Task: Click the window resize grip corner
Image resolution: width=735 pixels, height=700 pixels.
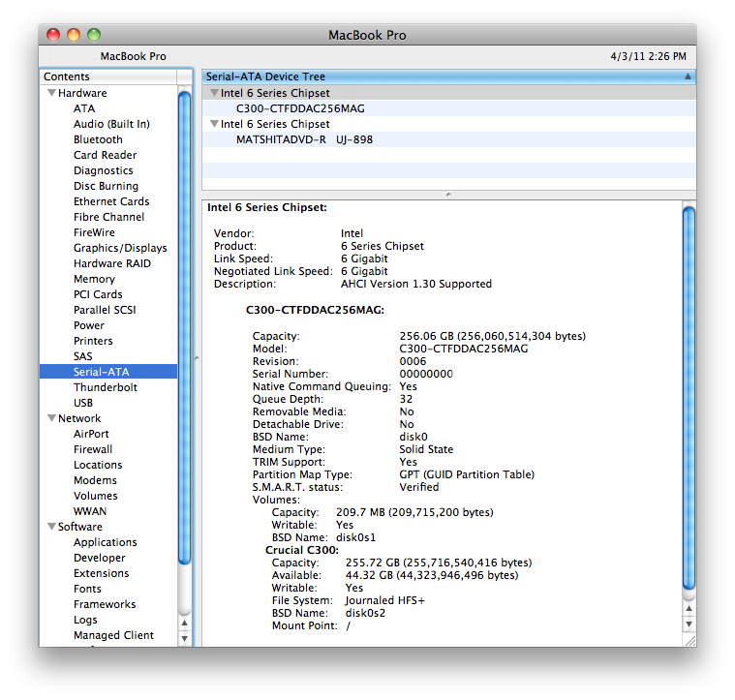Action: point(689,640)
